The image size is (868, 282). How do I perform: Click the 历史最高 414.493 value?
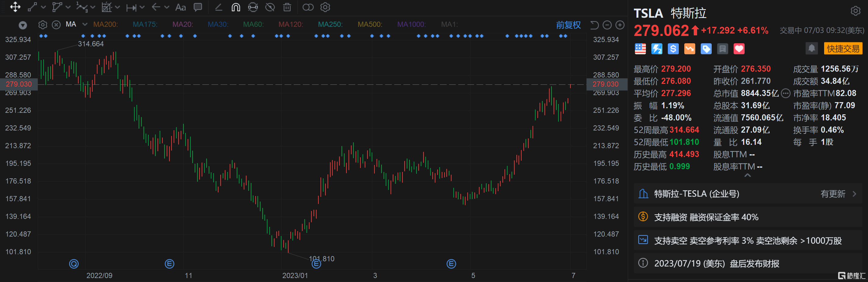pyautogui.click(x=684, y=154)
